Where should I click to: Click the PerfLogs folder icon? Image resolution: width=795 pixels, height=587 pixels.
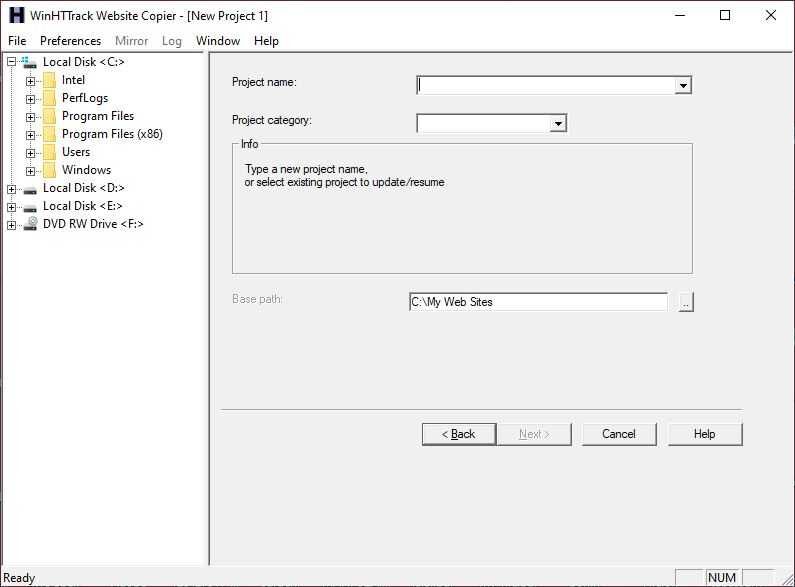coord(50,98)
